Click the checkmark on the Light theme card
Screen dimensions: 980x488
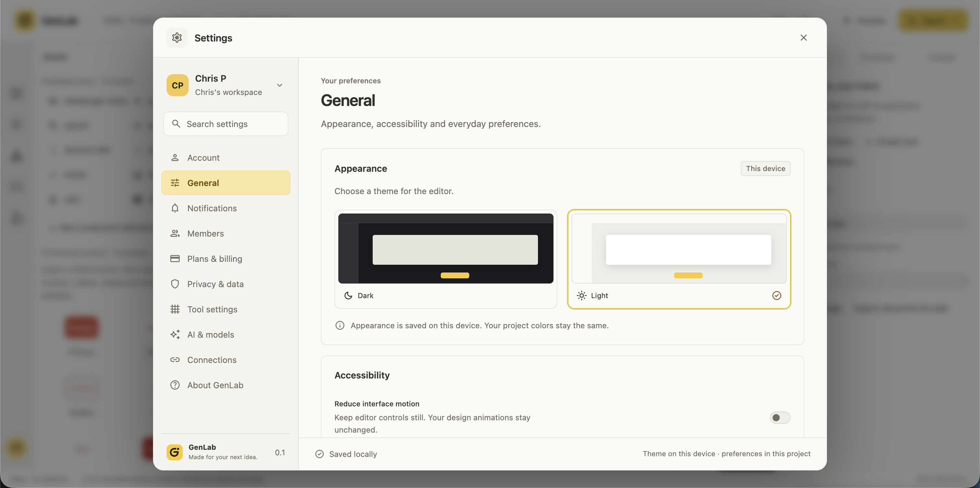pyautogui.click(x=777, y=296)
